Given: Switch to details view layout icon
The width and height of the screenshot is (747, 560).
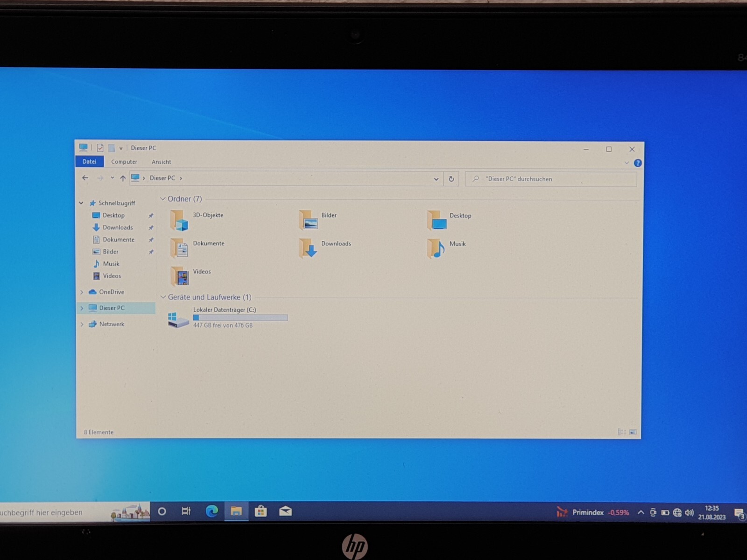Looking at the screenshot, I should pos(622,432).
